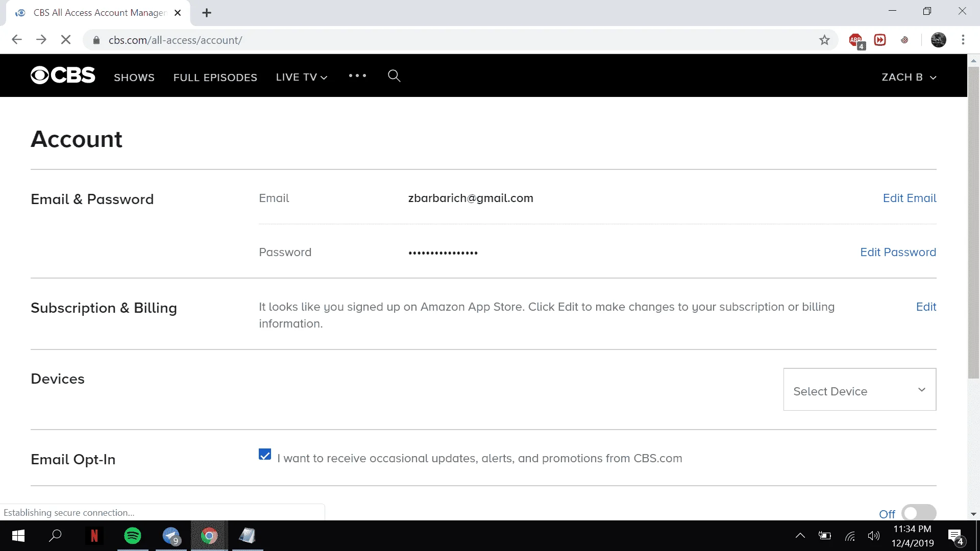980x551 pixels.
Task: Click the masked password dots
Action: coord(443,253)
